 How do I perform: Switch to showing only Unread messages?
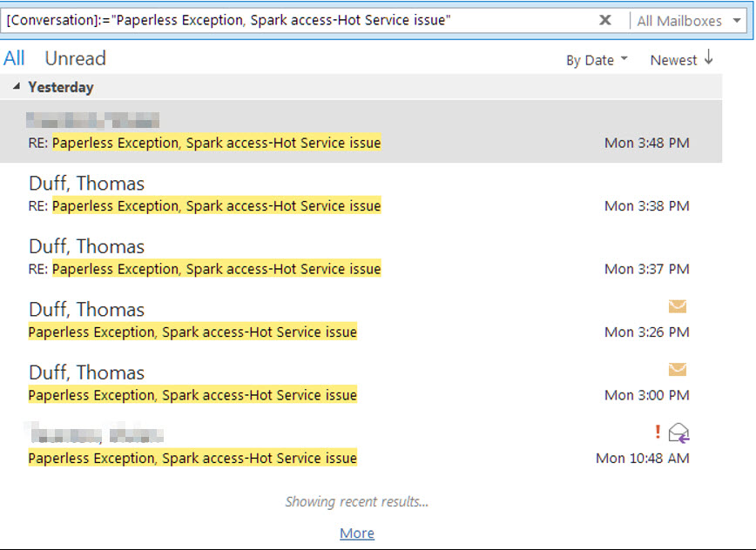click(75, 58)
